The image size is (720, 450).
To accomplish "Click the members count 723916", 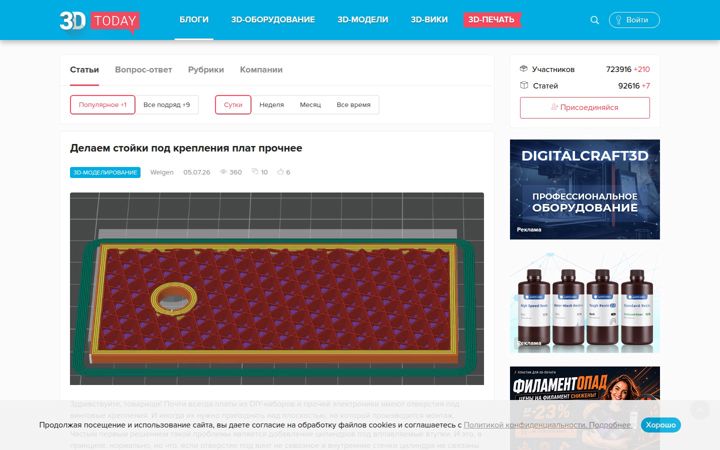I will 619,69.
